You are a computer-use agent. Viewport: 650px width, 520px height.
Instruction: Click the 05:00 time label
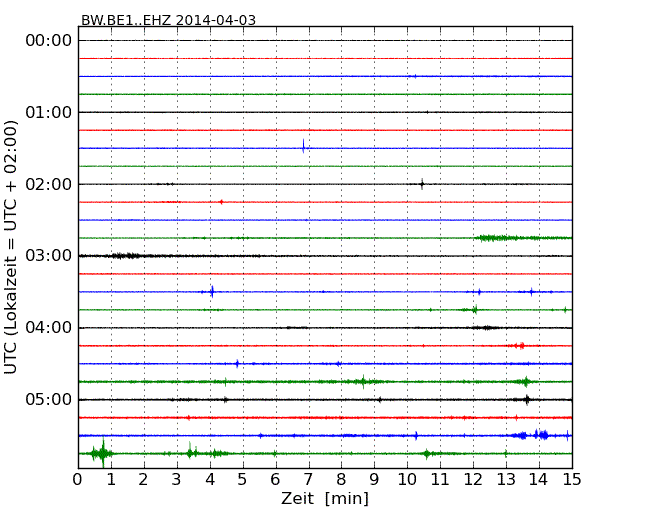pos(49,399)
